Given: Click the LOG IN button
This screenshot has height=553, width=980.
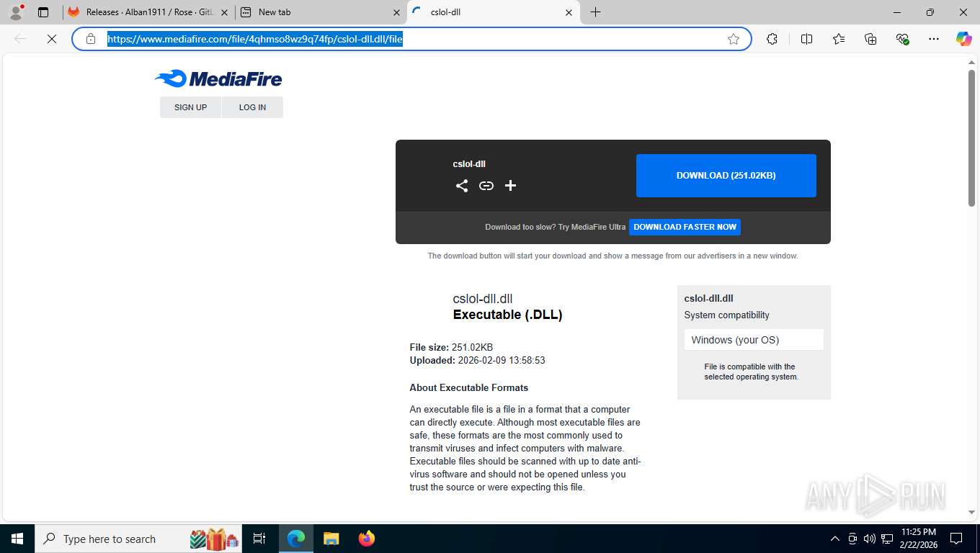Looking at the screenshot, I should (252, 107).
